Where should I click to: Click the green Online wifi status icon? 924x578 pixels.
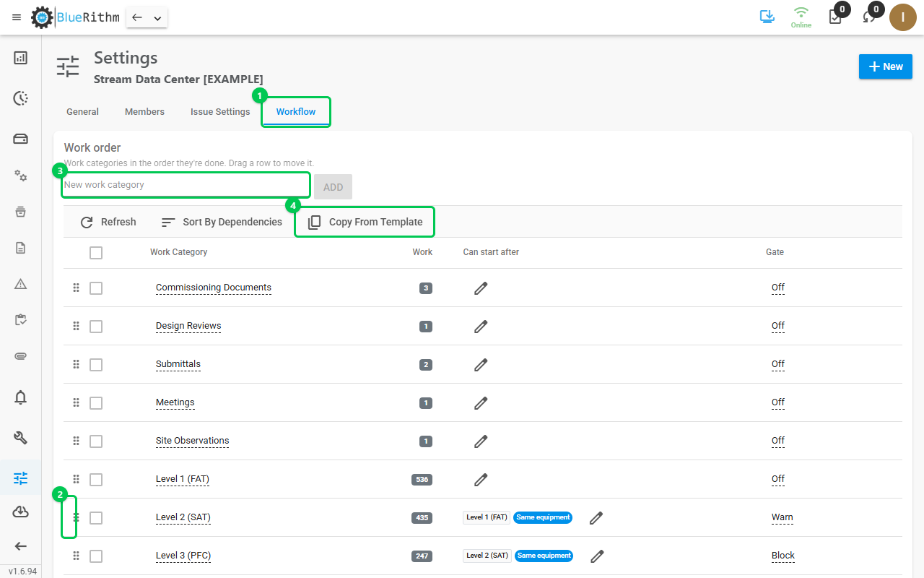pos(801,17)
